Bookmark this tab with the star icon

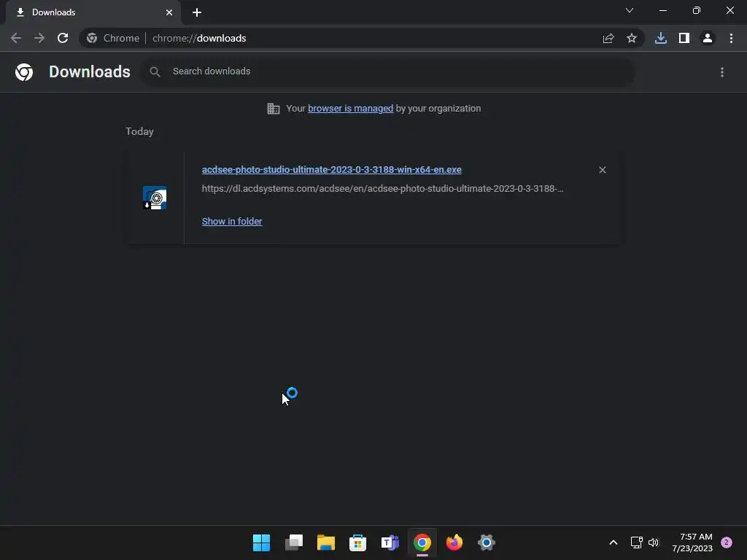click(632, 38)
